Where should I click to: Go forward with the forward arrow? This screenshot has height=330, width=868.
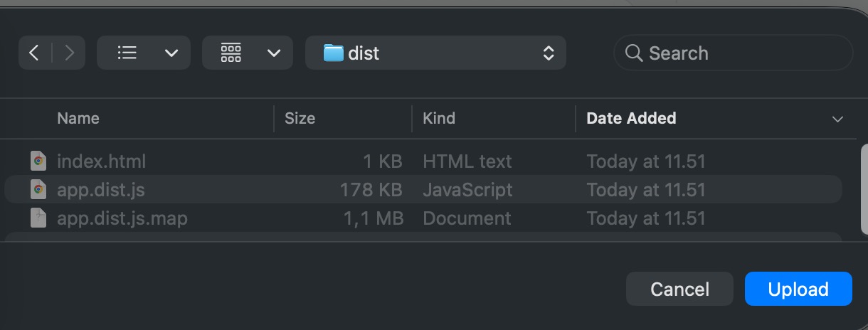tap(70, 53)
